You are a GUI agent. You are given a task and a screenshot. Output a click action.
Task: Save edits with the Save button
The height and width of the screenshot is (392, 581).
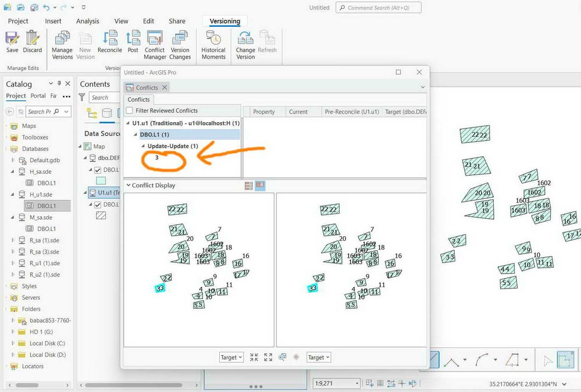pos(12,42)
